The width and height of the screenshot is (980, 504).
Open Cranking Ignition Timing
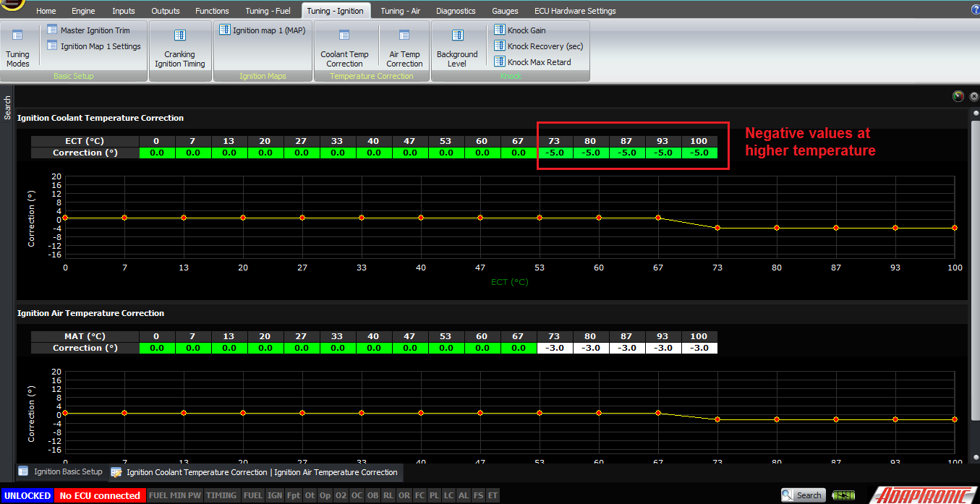point(179,48)
